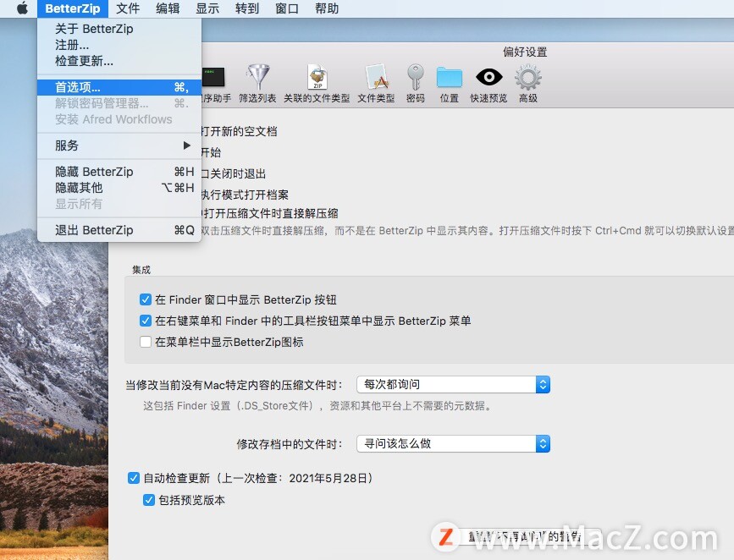Image resolution: width=734 pixels, height=560 pixels.
Task: Open the 位置 folder icon
Action: [450, 85]
